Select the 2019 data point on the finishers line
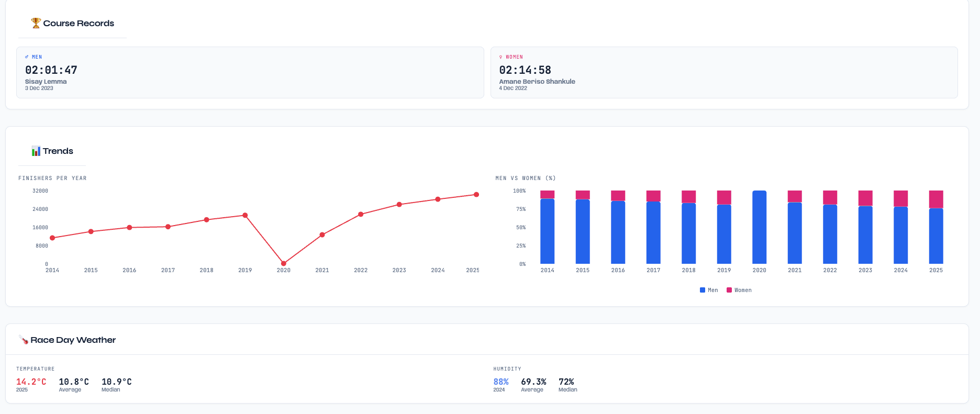The height and width of the screenshot is (414, 980). pyautogui.click(x=245, y=215)
